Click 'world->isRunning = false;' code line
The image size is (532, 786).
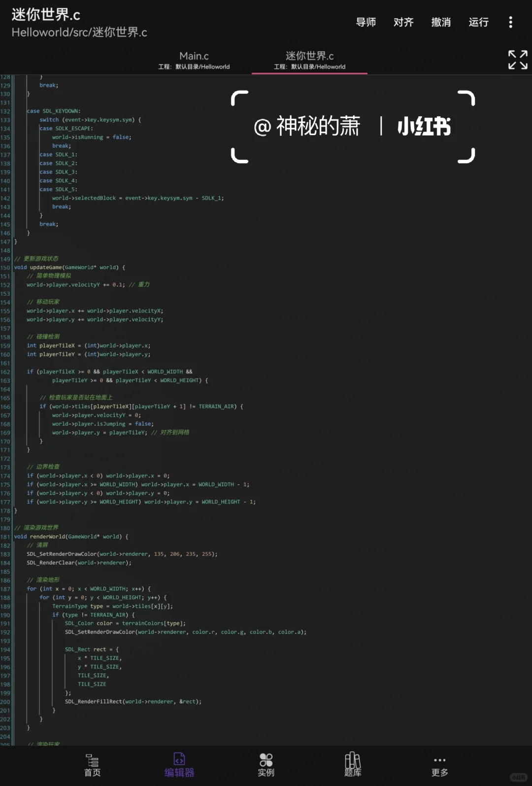[92, 137]
